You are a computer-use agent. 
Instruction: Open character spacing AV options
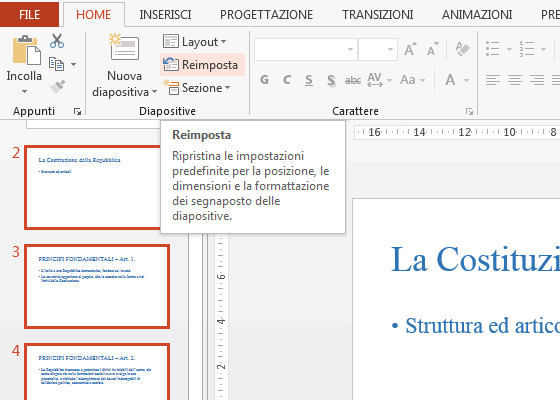(379, 80)
